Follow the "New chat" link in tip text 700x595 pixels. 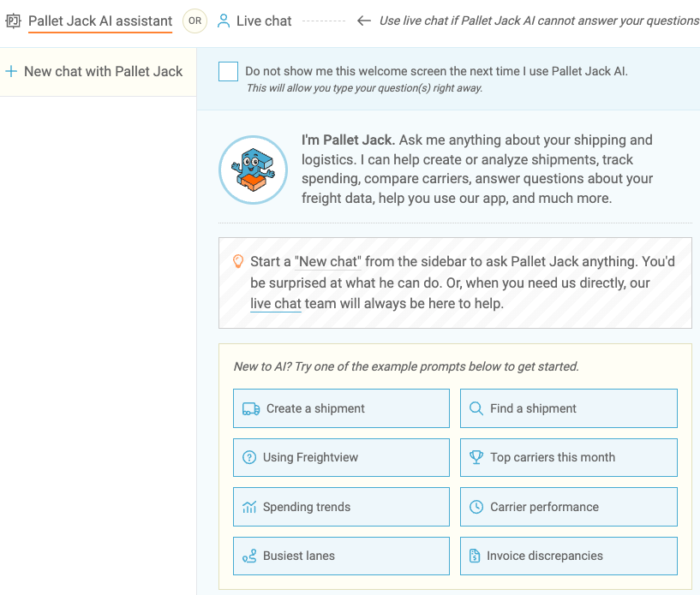(328, 262)
